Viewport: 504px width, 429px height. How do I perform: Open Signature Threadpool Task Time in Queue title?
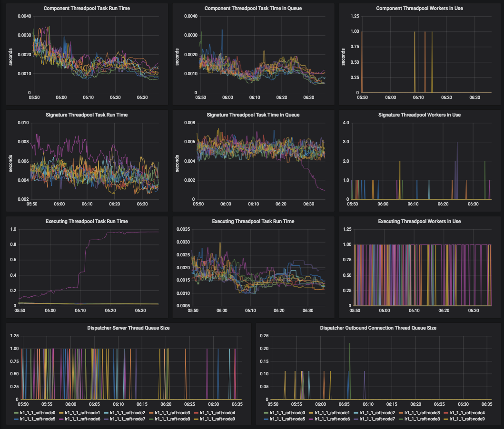[x=253, y=115]
